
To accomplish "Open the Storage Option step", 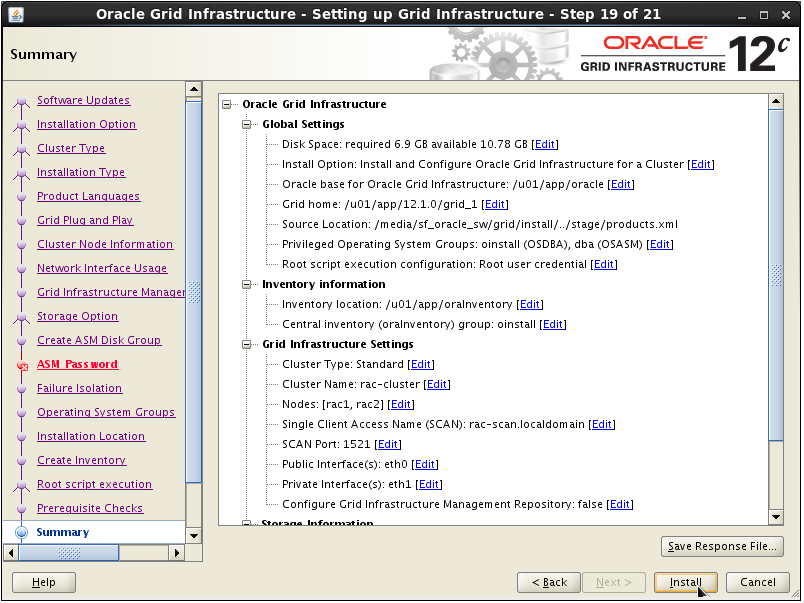I will [x=77, y=316].
